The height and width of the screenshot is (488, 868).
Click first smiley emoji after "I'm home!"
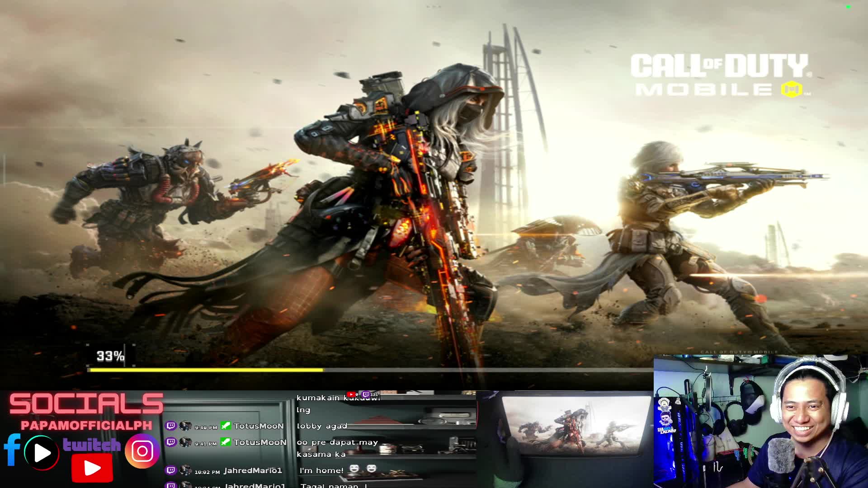tap(354, 469)
